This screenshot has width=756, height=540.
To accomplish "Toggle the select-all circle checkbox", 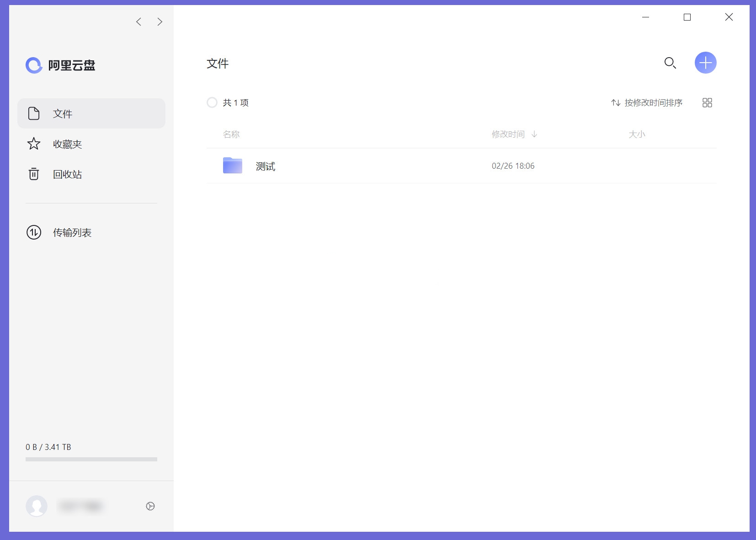I will [x=212, y=102].
